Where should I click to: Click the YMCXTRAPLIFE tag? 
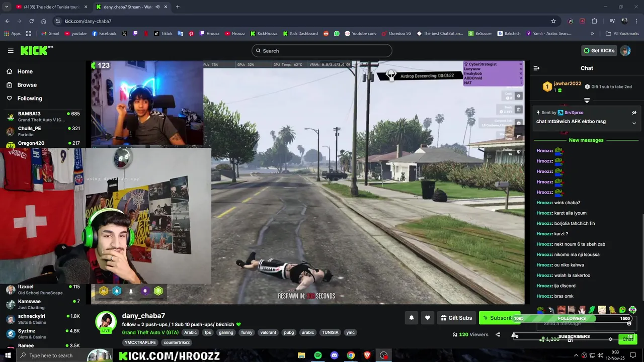coord(140,342)
